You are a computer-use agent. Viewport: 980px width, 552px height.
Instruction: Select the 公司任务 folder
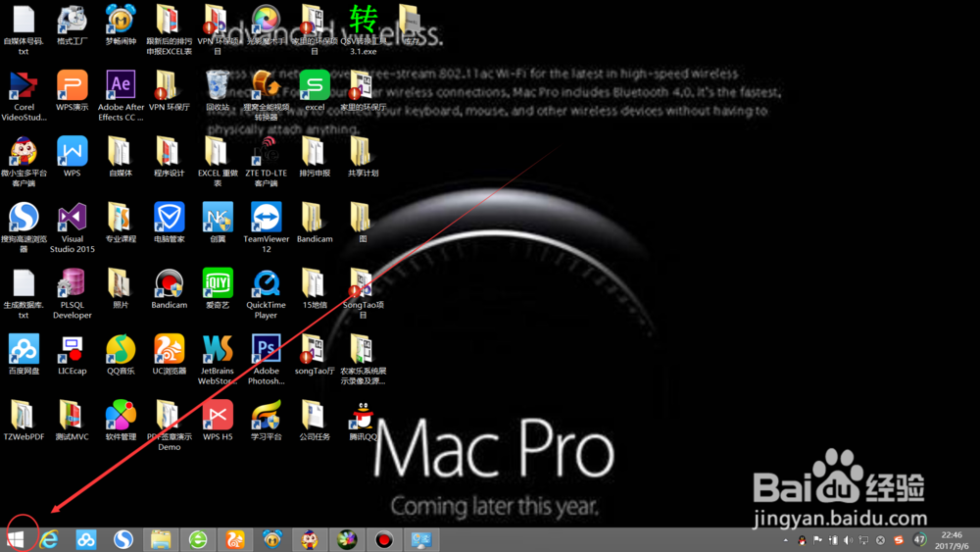pyautogui.click(x=315, y=421)
